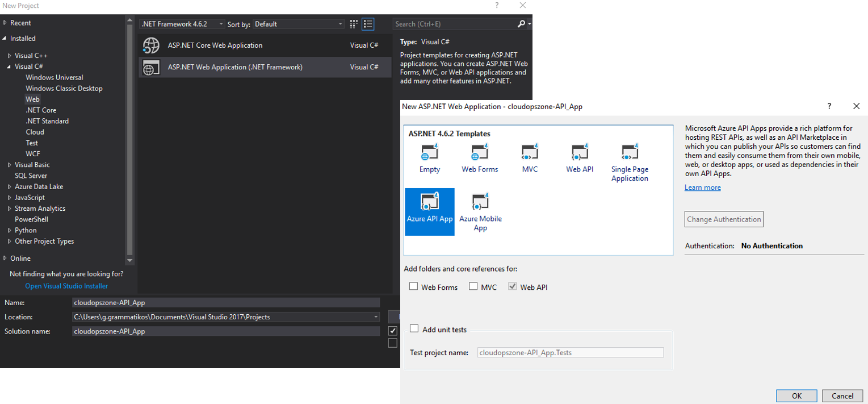Select the WCF category

(33, 154)
